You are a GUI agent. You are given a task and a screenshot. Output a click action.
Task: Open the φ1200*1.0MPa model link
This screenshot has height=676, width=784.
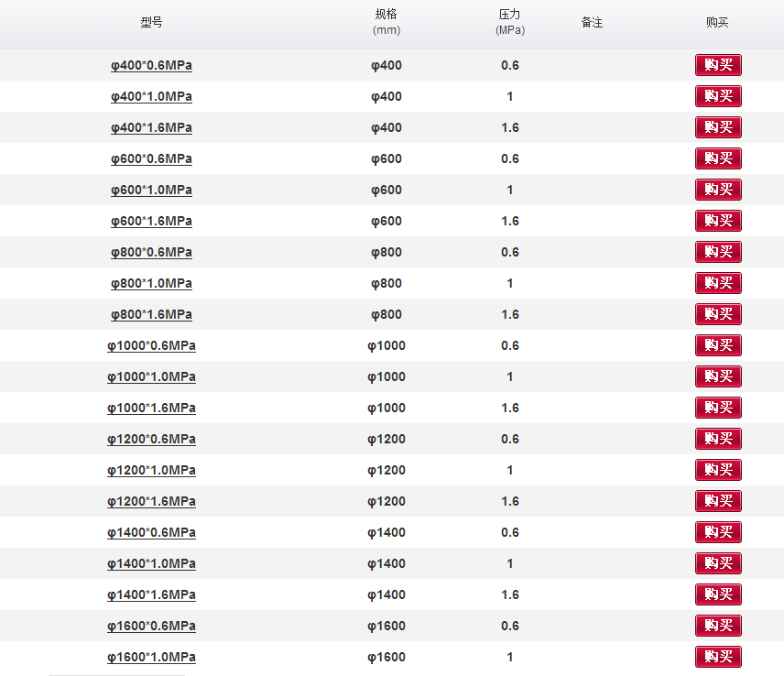(151, 470)
